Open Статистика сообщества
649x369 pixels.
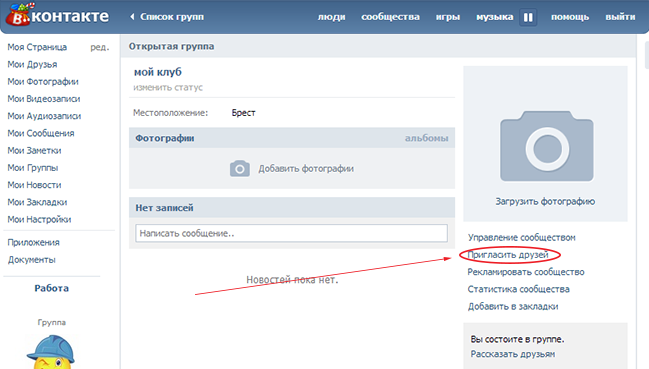(x=518, y=289)
